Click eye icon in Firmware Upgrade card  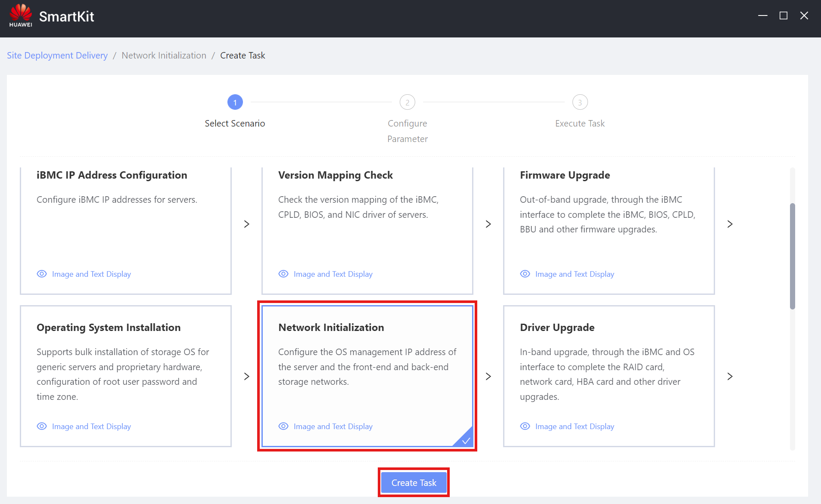(x=525, y=274)
